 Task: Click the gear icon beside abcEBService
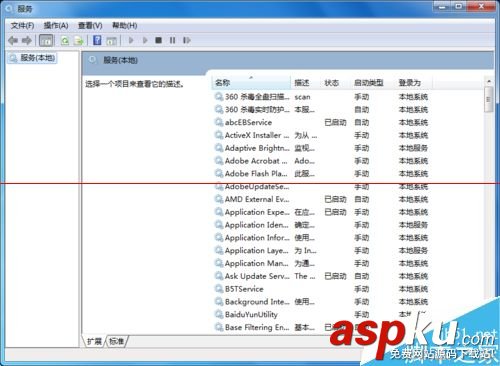[219, 123]
